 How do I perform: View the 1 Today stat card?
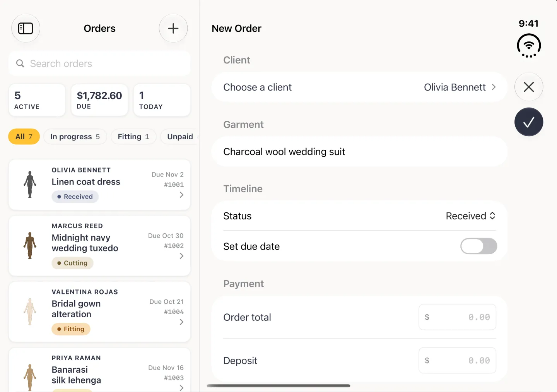click(x=162, y=100)
